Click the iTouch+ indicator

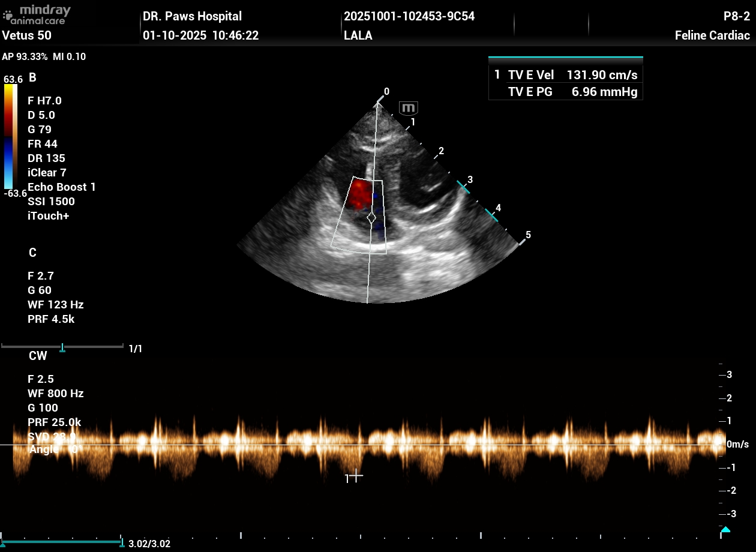(x=48, y=216)
